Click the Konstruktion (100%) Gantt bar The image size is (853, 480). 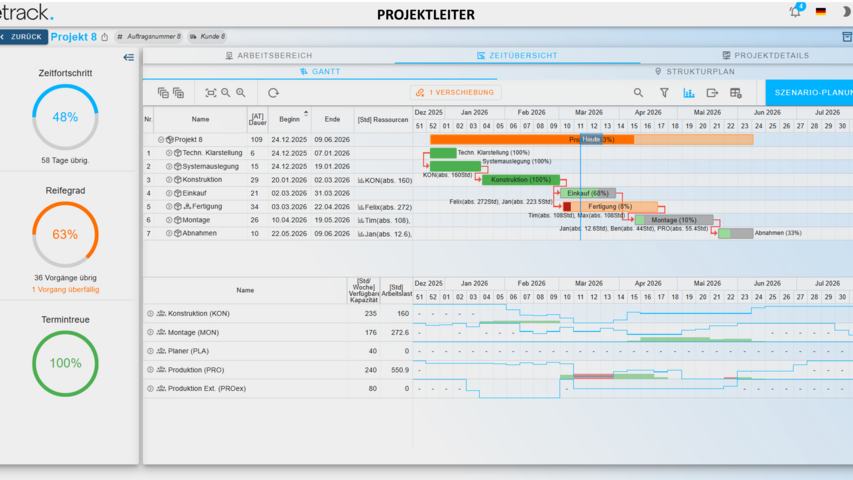521,180
